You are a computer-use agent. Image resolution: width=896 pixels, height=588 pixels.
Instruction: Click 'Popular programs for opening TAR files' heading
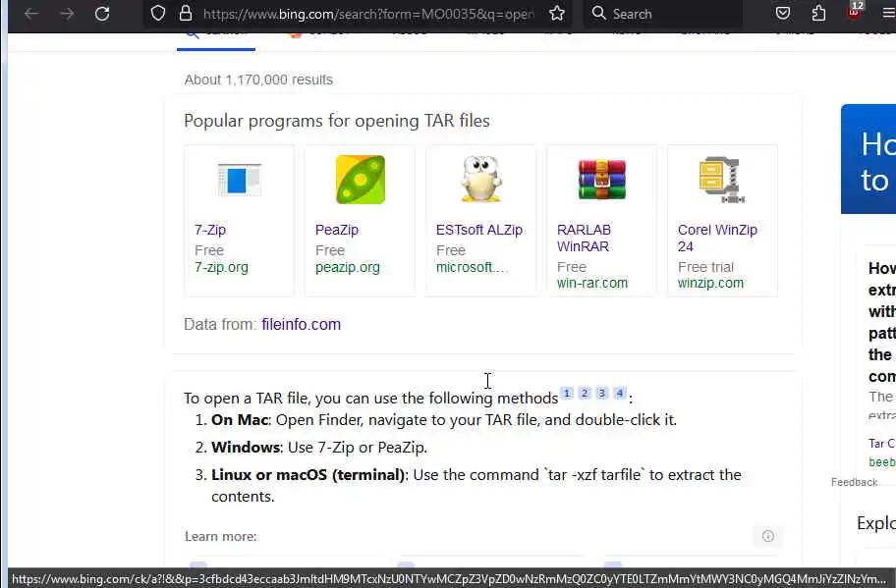337,121
